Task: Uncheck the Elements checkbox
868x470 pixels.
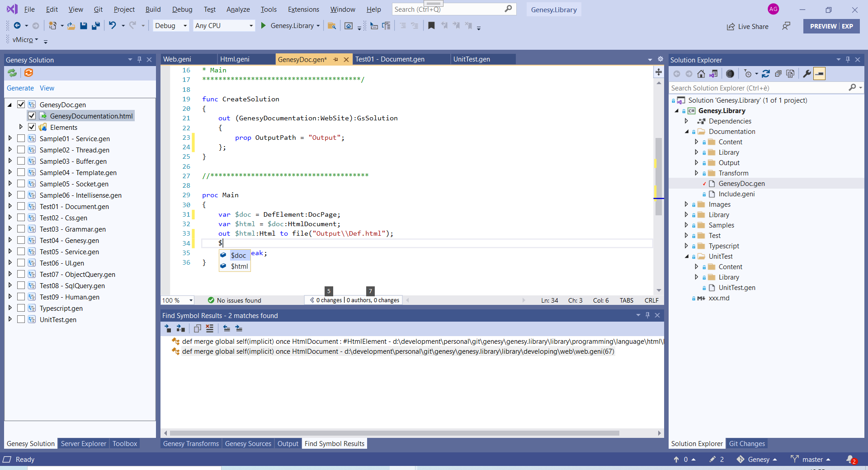Action: (32, 127)
